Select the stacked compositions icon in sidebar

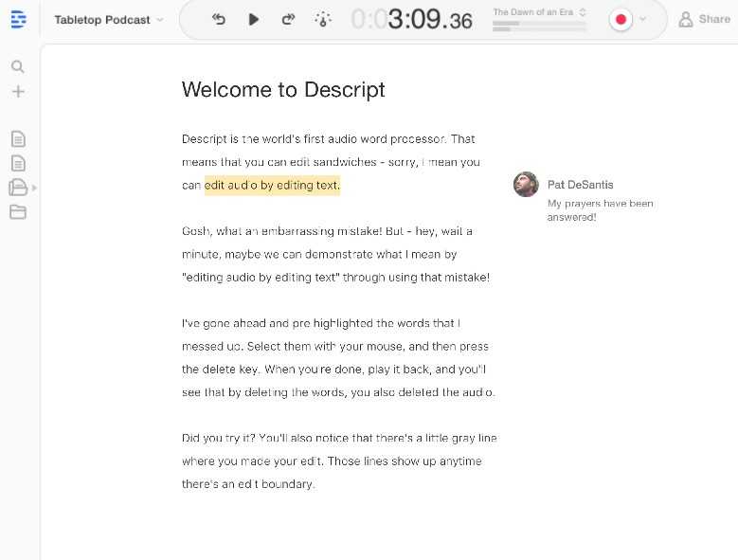pos(18,188)
